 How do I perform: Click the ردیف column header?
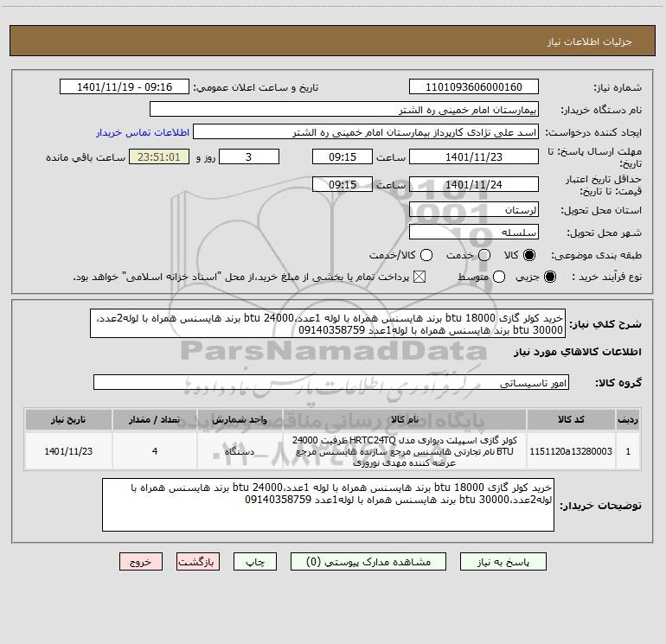coord(628,419)
